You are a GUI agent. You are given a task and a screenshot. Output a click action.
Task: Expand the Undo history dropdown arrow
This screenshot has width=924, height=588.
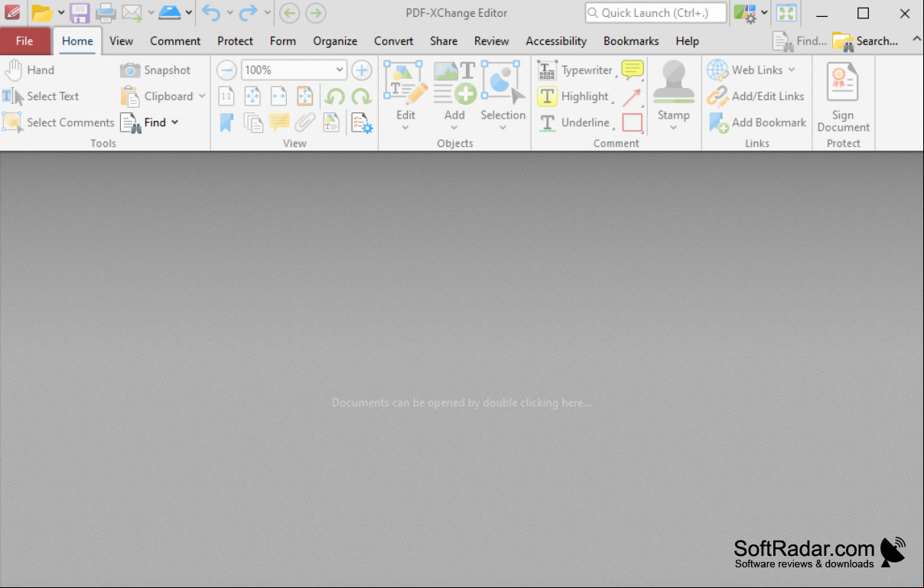(x=229, y=13)
